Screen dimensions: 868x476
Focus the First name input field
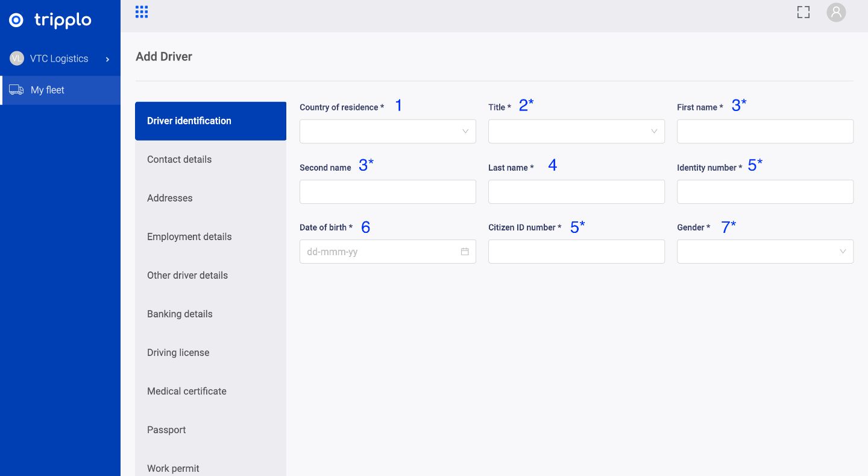765,132
